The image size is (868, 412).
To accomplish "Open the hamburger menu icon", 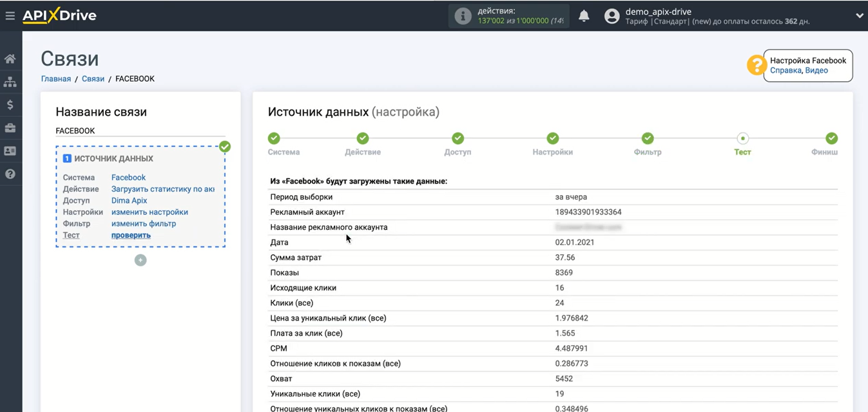I will click(x=10, y=16).
